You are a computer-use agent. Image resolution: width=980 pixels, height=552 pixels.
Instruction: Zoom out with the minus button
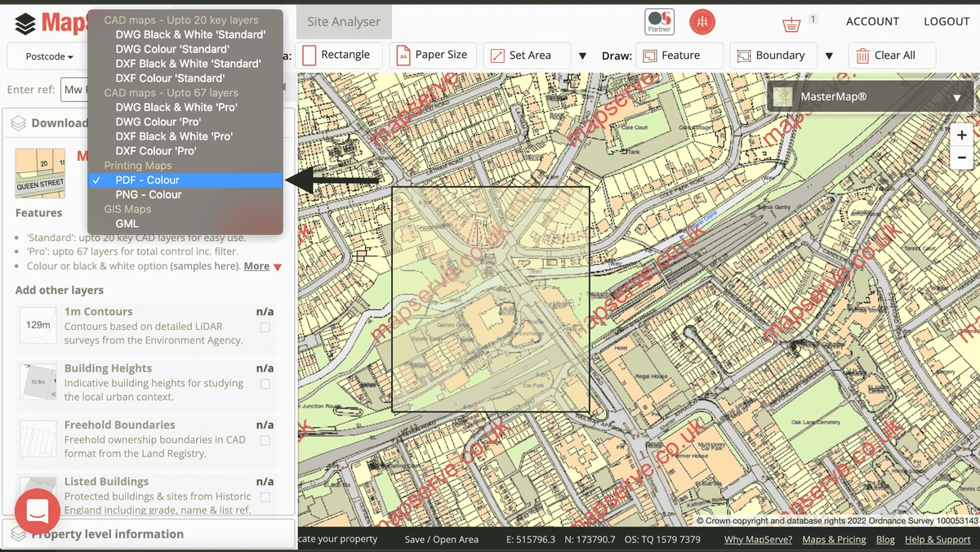point(961,158)
